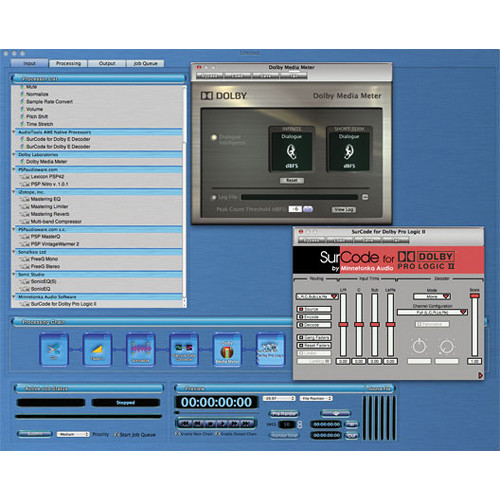Image resolution: width=500 pixels, height=500 pixels.
Task: Select PSP VintageWarmer 2 in processor list
Action: [x=55, y=244]
